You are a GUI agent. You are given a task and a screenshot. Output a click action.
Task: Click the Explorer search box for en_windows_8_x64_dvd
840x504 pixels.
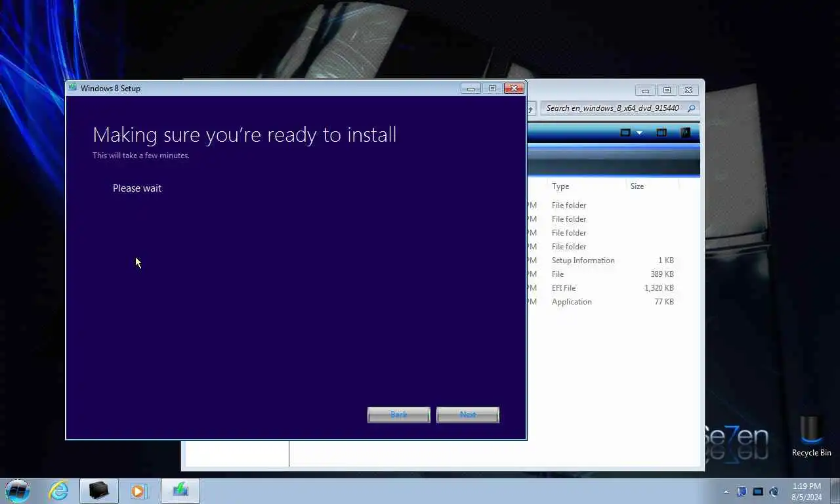pos(619,108)
